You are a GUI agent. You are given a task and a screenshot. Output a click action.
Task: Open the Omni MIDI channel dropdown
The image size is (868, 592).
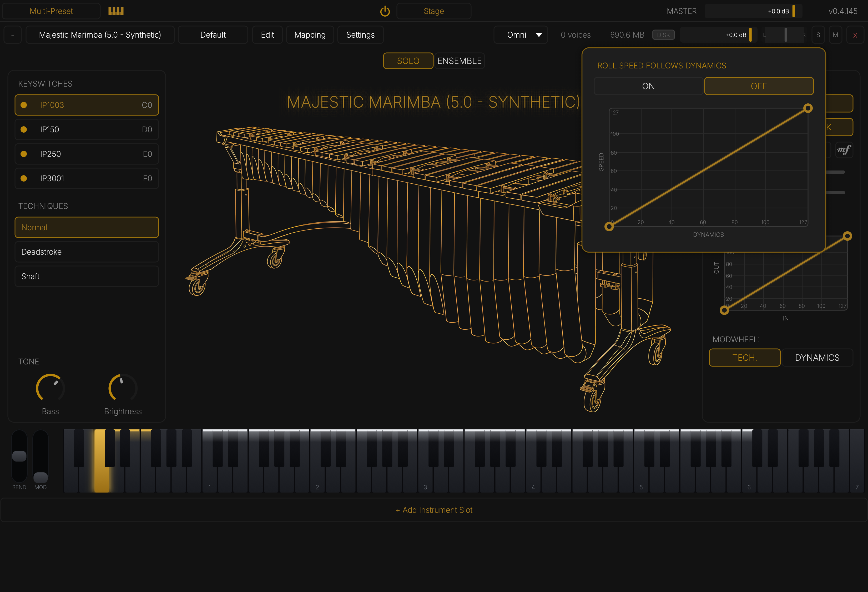[521, 35]
